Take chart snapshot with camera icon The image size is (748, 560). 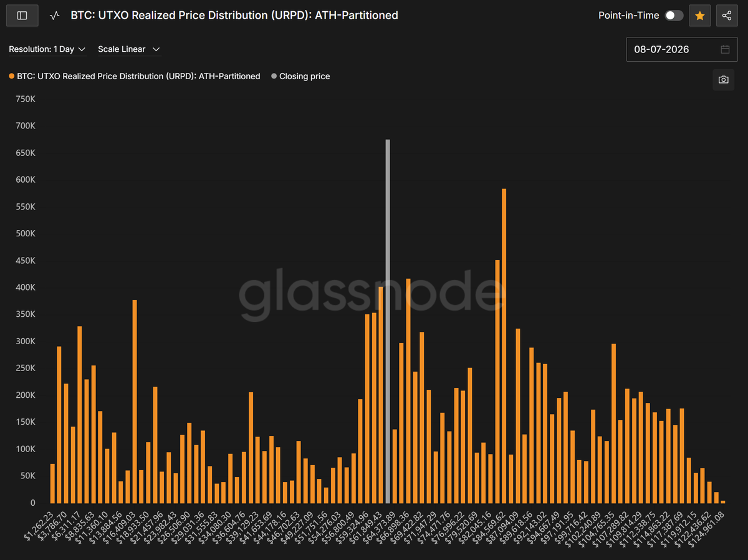[723, 80]
